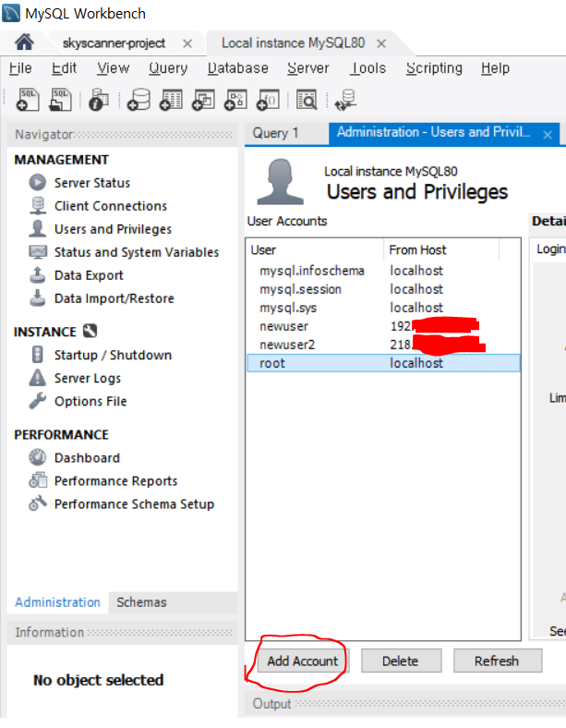Click the Delete button
Screen dimensions: 566x728
point(401,661)
